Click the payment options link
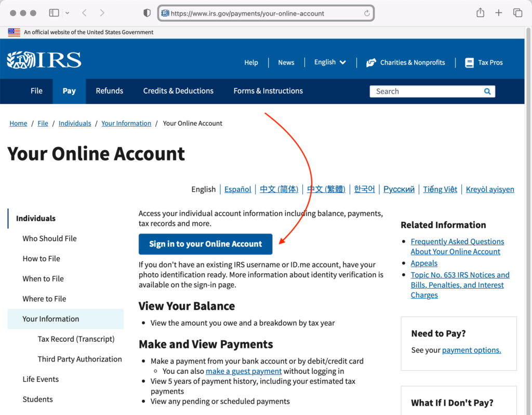 [x=471, y=350]
